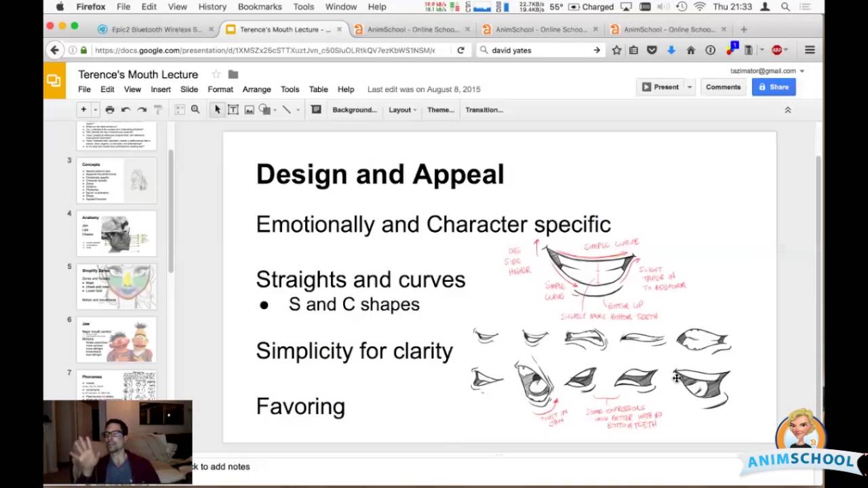
Task: Collapse the menus with double chevron
Action: coord(787,110)
